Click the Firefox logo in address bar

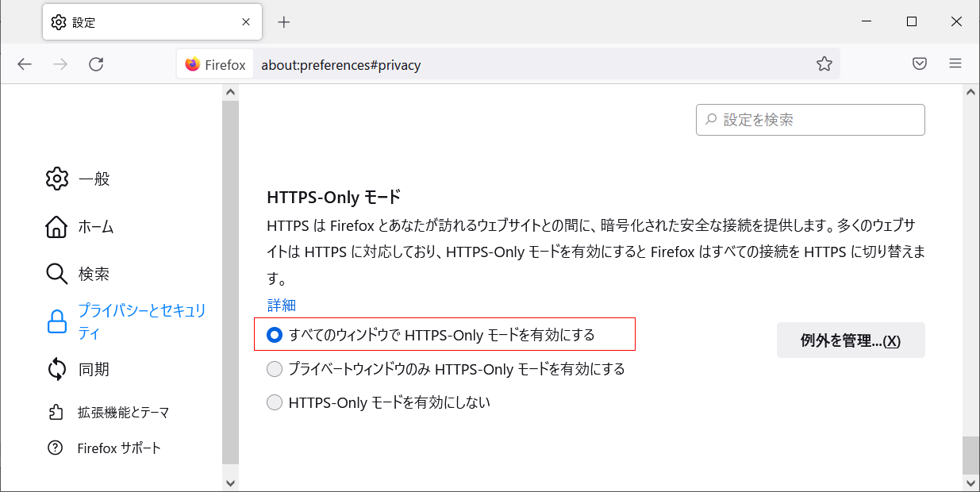[x=193, y=65]
